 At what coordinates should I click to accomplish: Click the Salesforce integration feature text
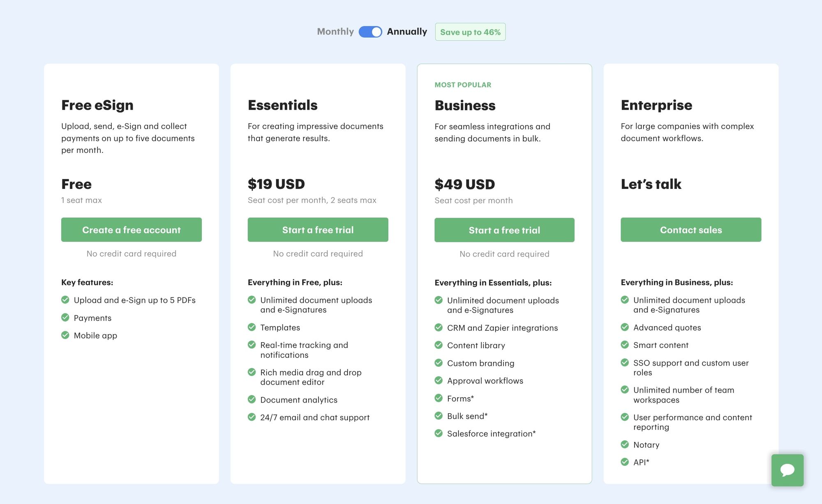pos(491,434)
